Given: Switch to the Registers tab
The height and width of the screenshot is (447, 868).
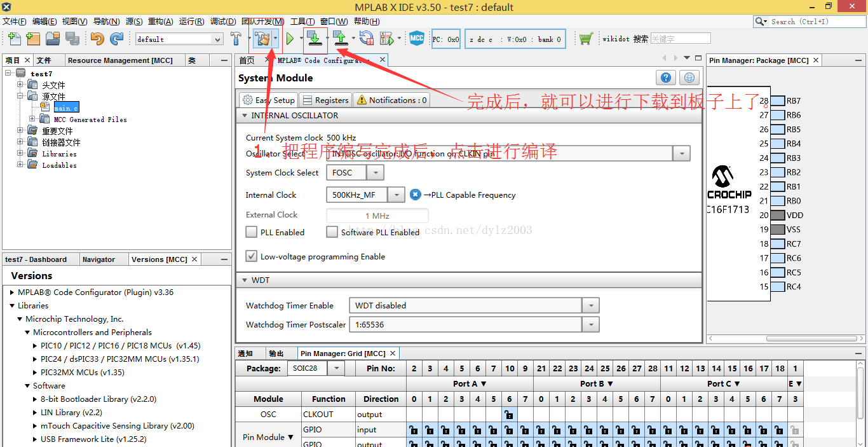Looking at the screenshot, I should tap(325, 100).
